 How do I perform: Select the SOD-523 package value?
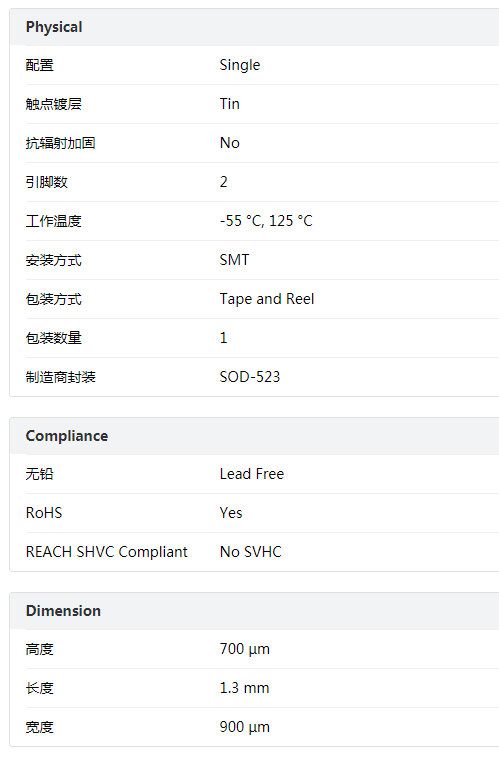click(x=250, y=377)
